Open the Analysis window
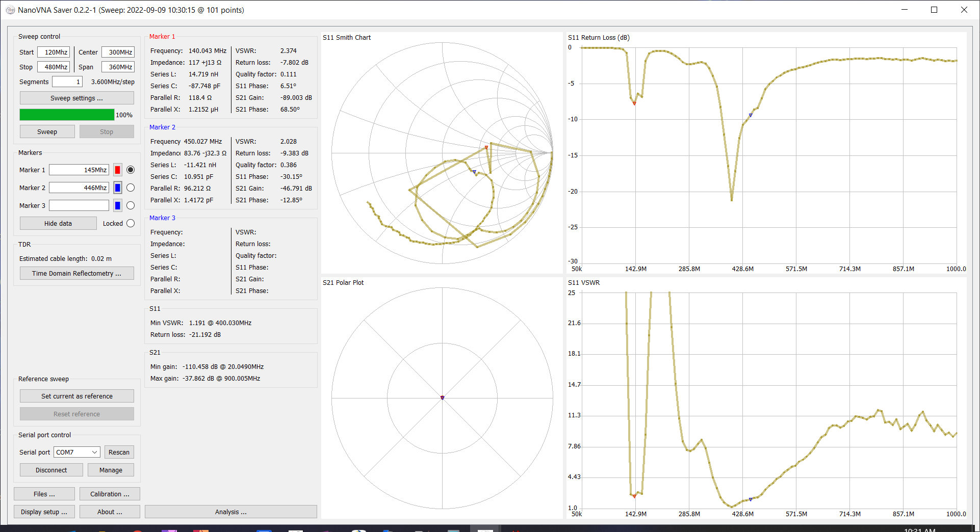Screen dimensions: 980x532 click(x=230, y=512)
